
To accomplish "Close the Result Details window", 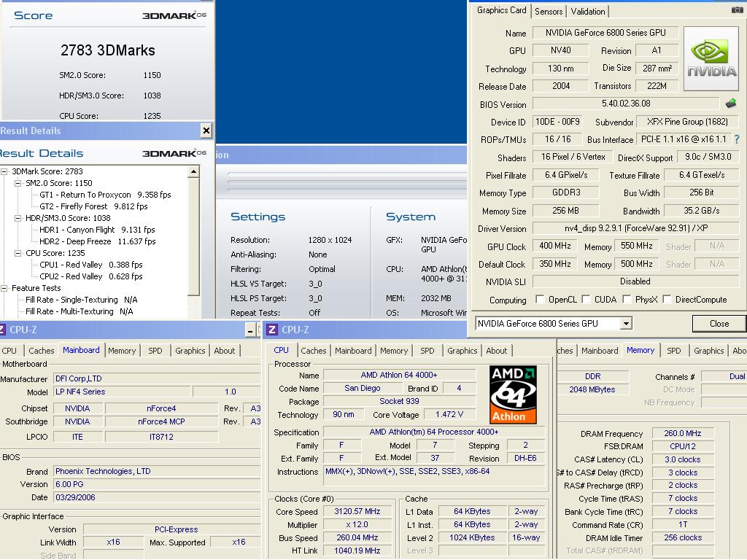I will [x=206, y=131].
